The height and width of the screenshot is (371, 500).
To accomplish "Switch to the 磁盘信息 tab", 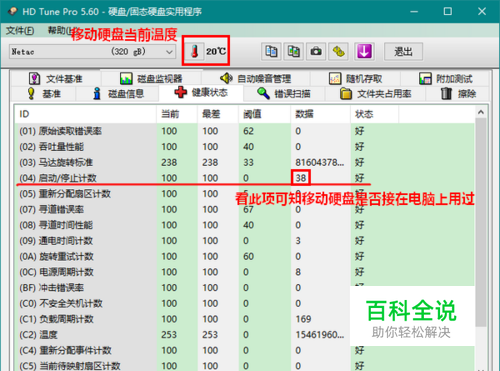I will tap(118, 94).
